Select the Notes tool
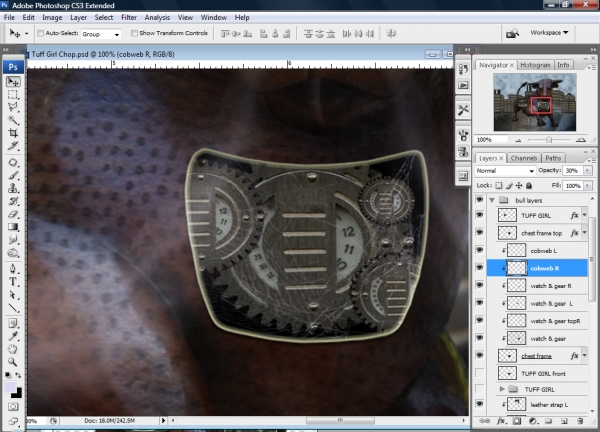 coord(13,323)
